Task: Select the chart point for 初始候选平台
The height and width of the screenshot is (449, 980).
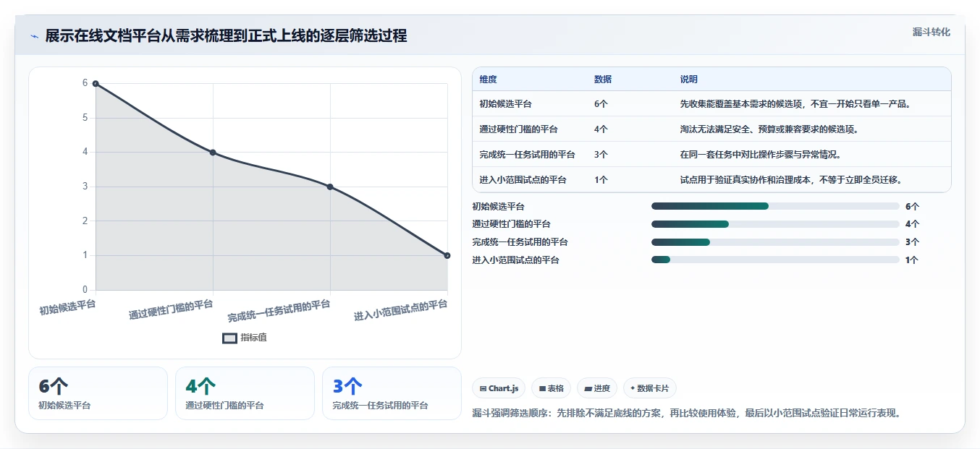Action: pyautogui.click(x=96, y=84)
